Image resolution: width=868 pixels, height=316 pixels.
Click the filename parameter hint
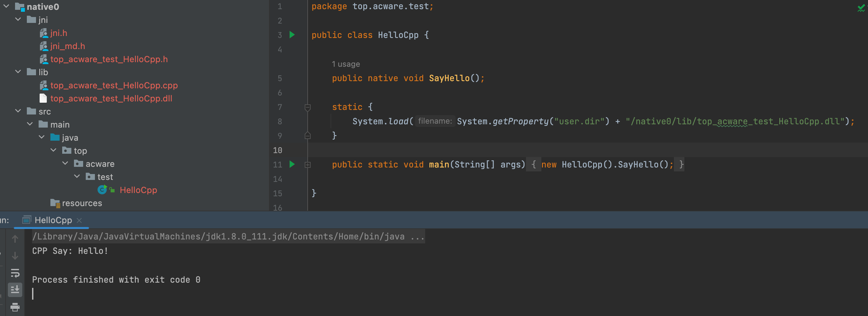click(x=435, y=121)
